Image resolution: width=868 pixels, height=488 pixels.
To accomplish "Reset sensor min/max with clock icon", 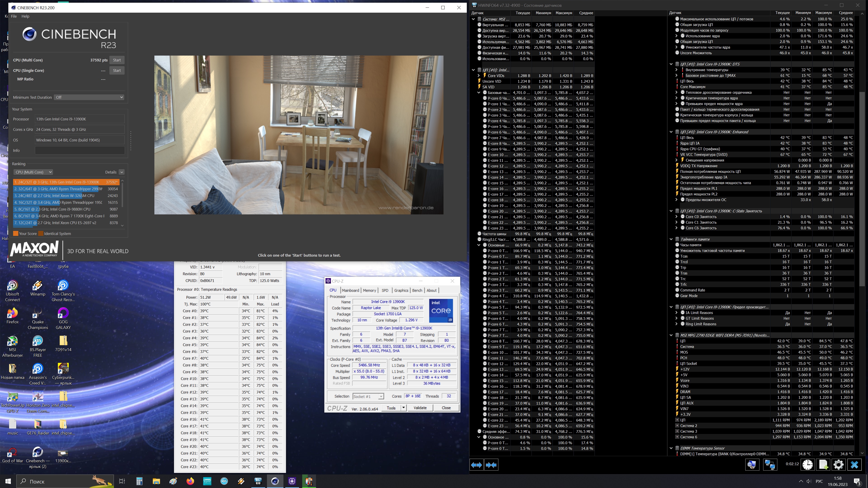I will pos(807,465).
